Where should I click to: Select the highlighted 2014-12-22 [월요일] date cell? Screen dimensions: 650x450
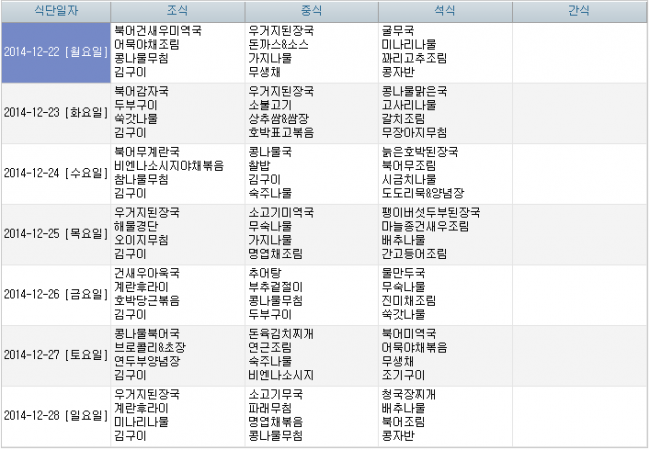(x=55, y=52)
